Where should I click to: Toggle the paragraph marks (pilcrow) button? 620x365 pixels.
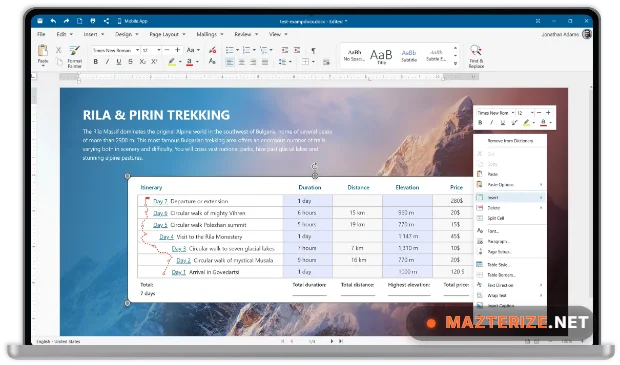(x=313, y=50)
